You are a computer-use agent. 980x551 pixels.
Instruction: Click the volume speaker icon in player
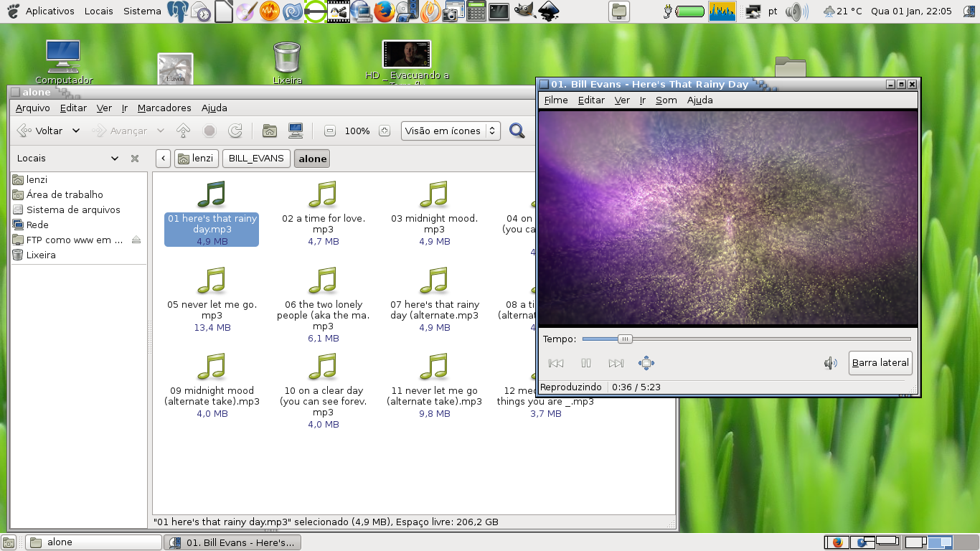pos(830,363)
